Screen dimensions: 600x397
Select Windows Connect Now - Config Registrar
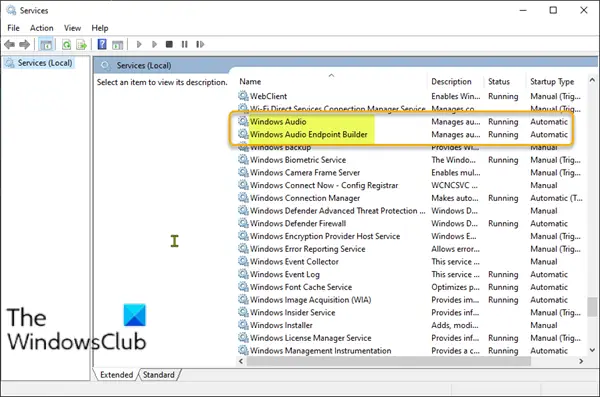click(x=411, y=185)
